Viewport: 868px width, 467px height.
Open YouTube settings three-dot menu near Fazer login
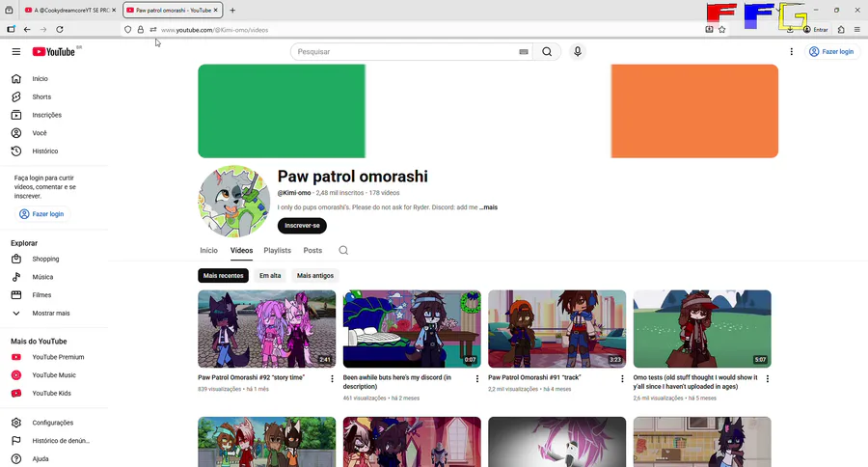click(791, 51)
